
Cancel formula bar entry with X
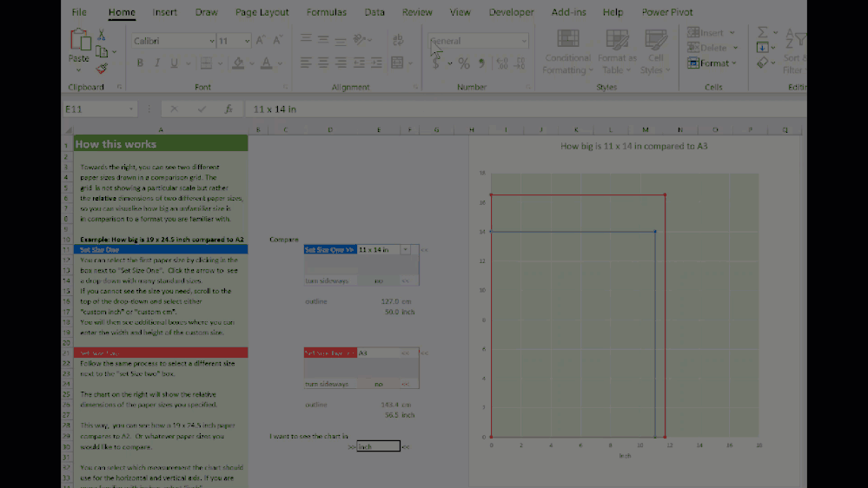pyautogui.click(x=175, y=109)
